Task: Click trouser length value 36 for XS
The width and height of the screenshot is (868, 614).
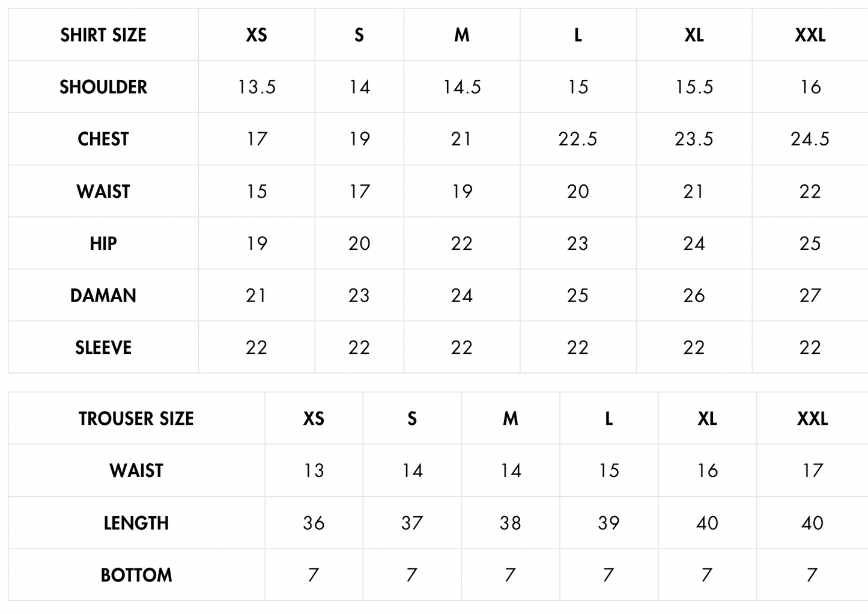Action: click(x=314, y=523)
